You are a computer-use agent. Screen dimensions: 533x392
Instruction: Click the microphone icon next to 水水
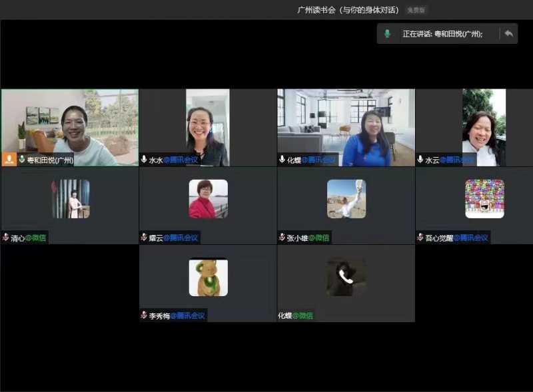[144, 160]
